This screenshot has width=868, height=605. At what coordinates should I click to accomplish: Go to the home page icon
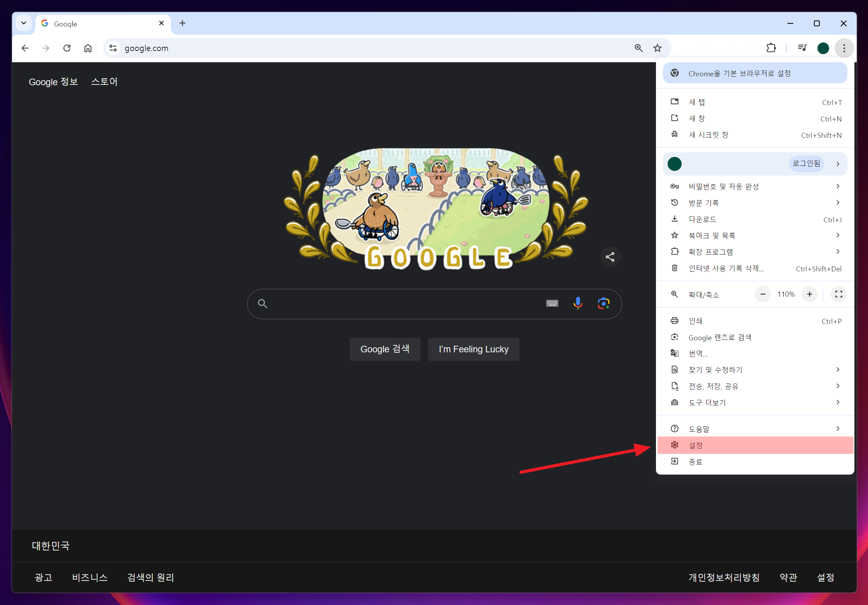tap(88, 48)
